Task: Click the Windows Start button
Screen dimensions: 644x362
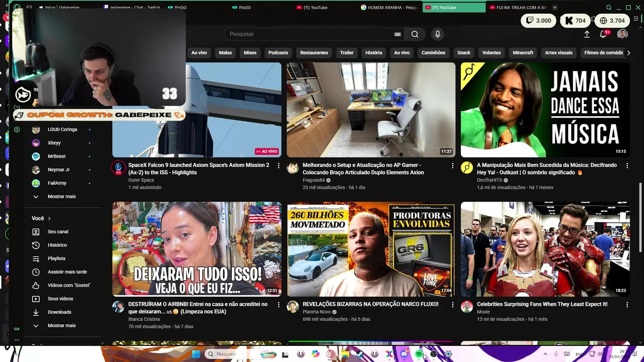Action: click(x=196, y=354)
